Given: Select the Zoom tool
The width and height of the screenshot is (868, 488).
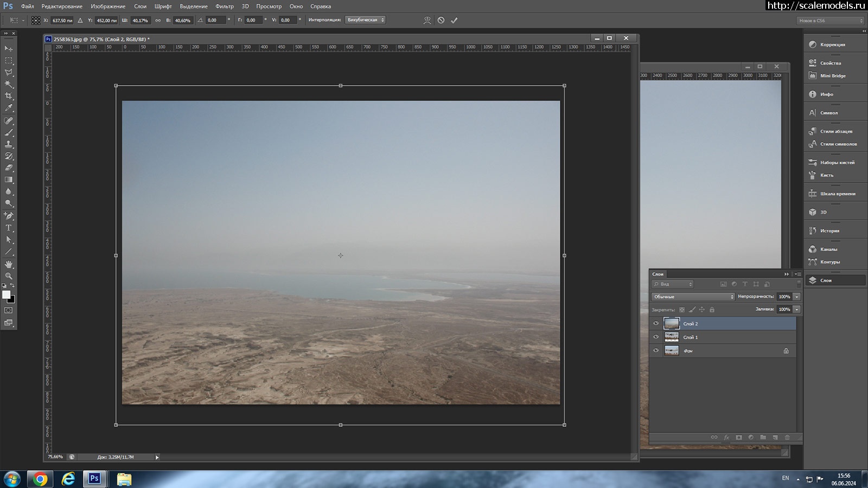Looking at the screenshot, I should (x=9, y=276).
